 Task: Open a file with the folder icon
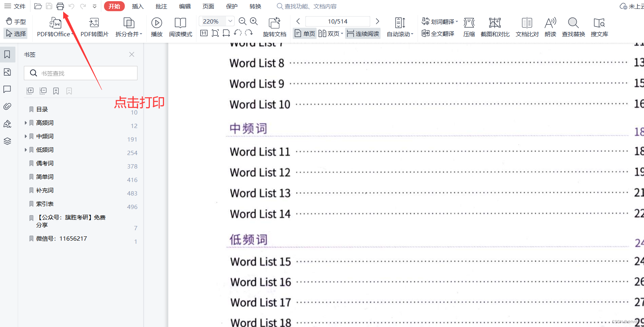click(x=38, y=6)
